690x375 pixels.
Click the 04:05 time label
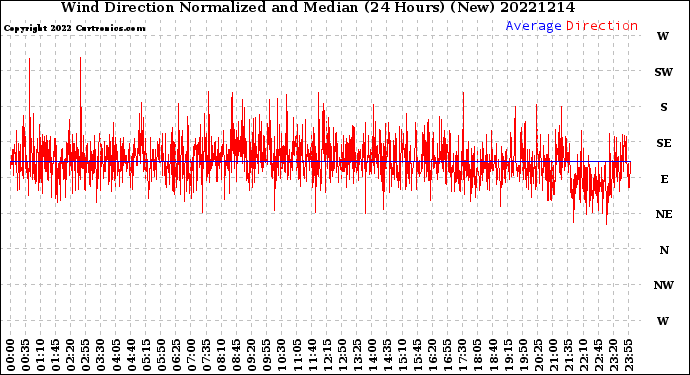(x=116, y=355)
